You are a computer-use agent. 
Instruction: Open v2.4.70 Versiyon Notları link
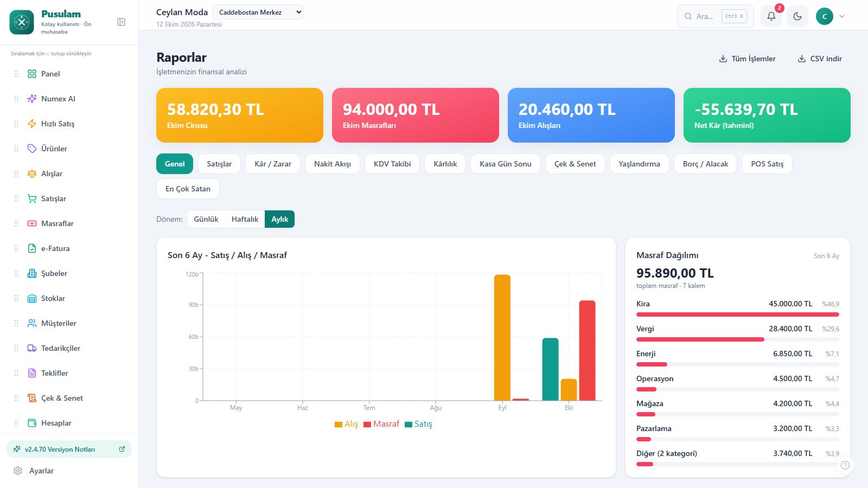(69, 449)
